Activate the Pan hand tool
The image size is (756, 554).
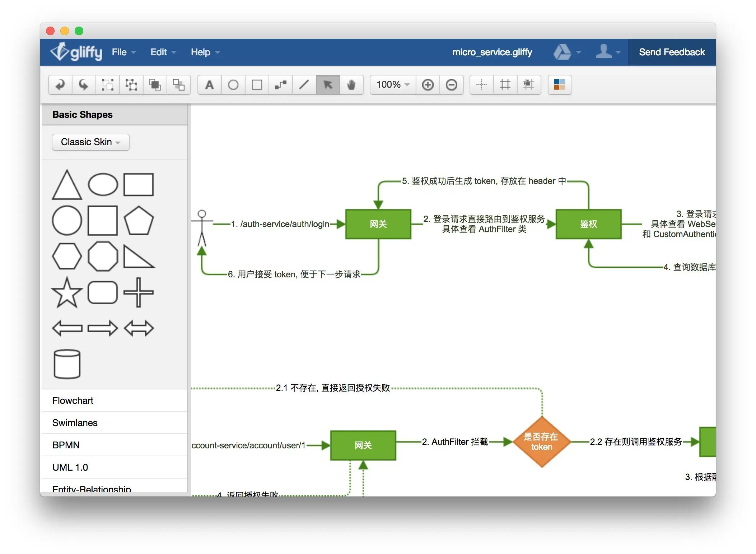pos(351,85)
